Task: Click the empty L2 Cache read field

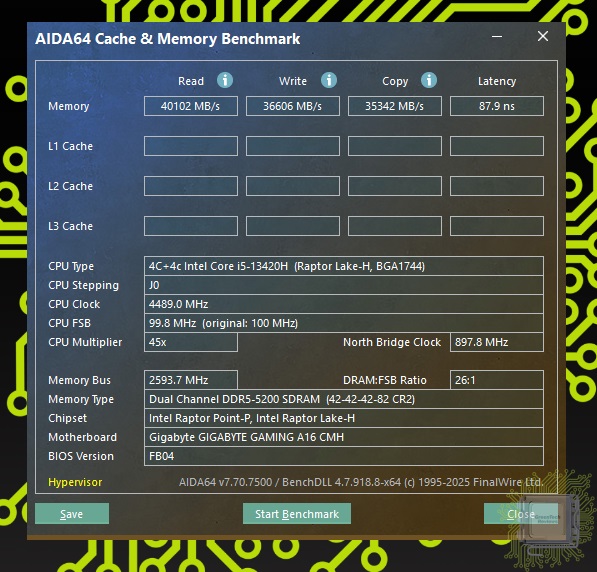Action: (191, 186)
